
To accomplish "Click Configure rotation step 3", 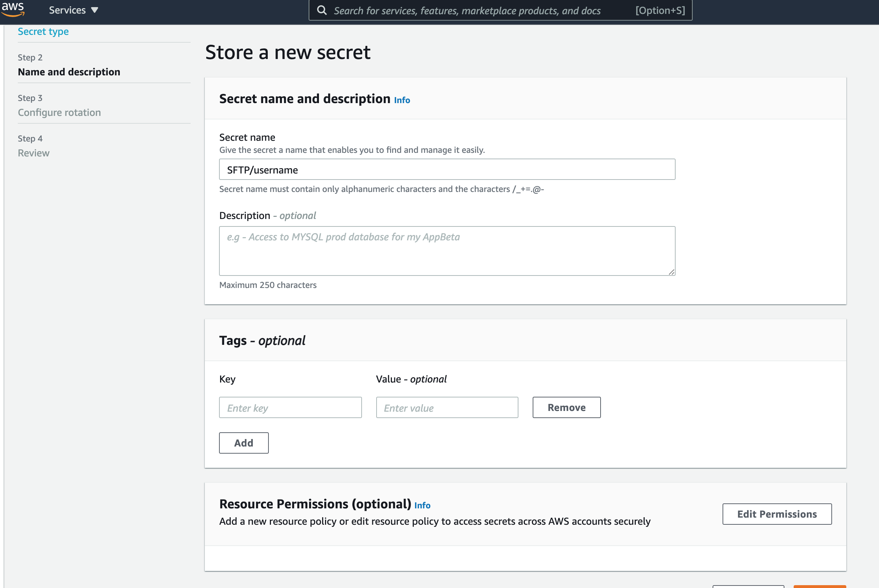I will (60, 112).
